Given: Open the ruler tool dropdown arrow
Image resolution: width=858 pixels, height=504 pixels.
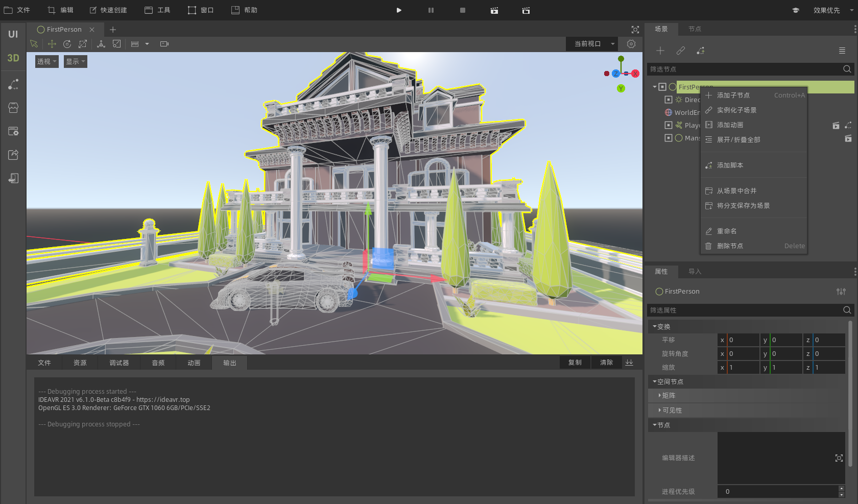Looking at the screenshot, I should point(147,44).
